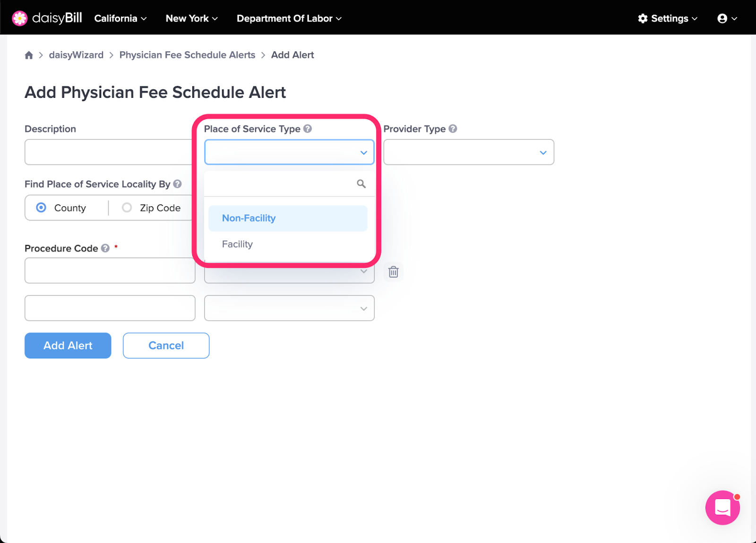Open the Department Of Labor menu
This screenshot has width=756, height=543.
[289, 18]
